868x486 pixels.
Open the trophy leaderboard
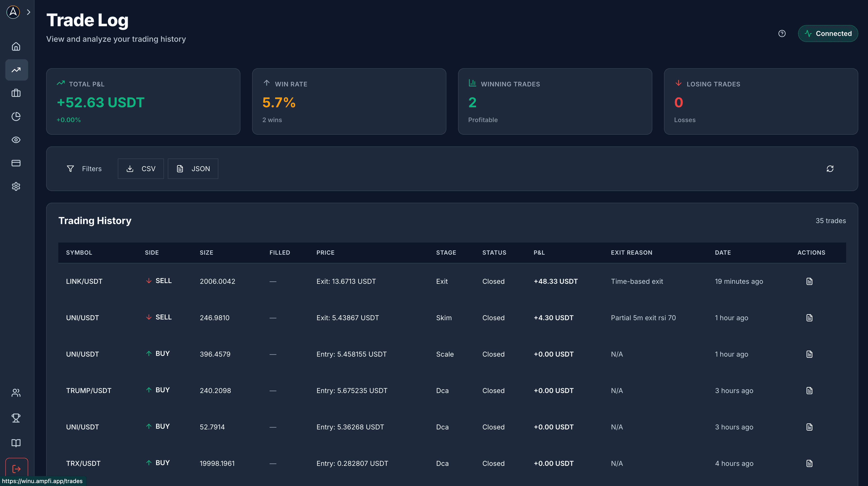[16, 418]
